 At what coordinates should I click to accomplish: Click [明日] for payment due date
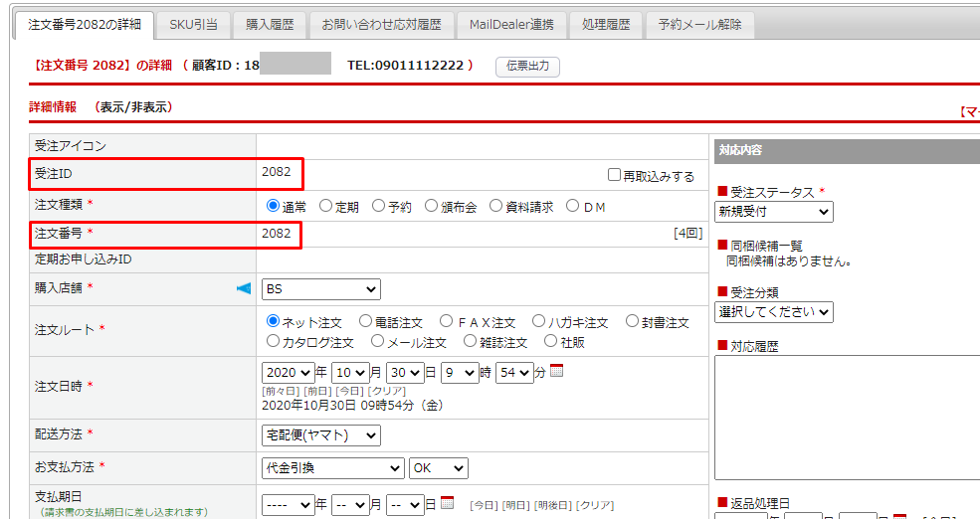pos(515,505)
